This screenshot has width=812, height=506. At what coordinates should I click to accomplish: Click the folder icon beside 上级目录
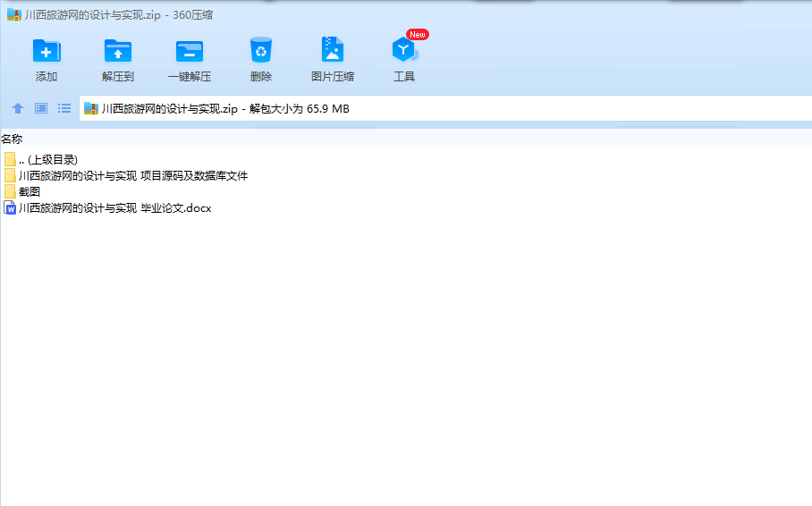pyautogui.click(x=10, y=159)
